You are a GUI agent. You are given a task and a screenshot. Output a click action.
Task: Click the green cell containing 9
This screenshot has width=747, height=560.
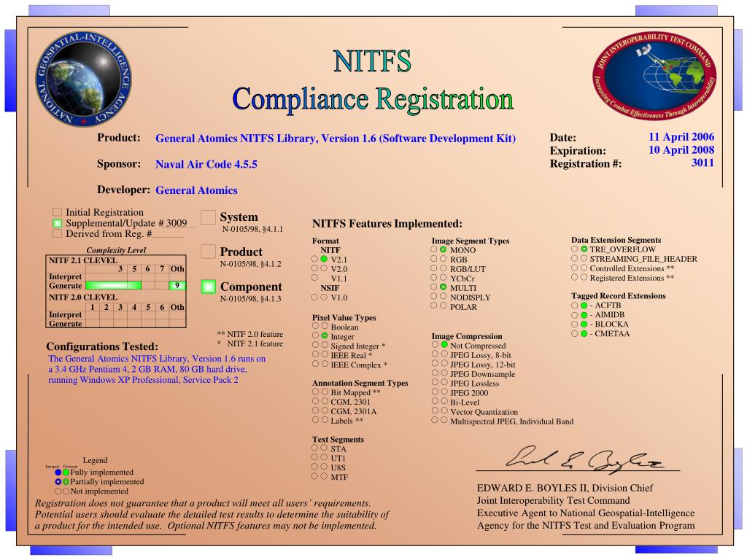pyautogui.click(x=177, y=285)
